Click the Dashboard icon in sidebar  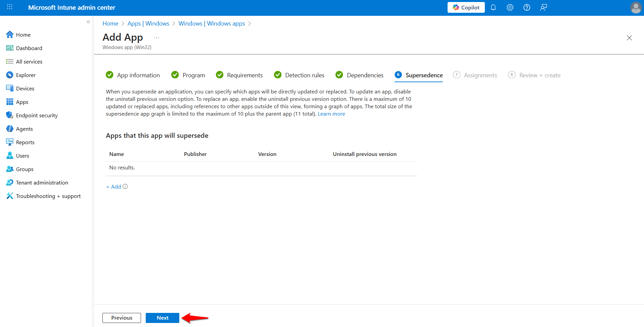click(x=10, y=48)
